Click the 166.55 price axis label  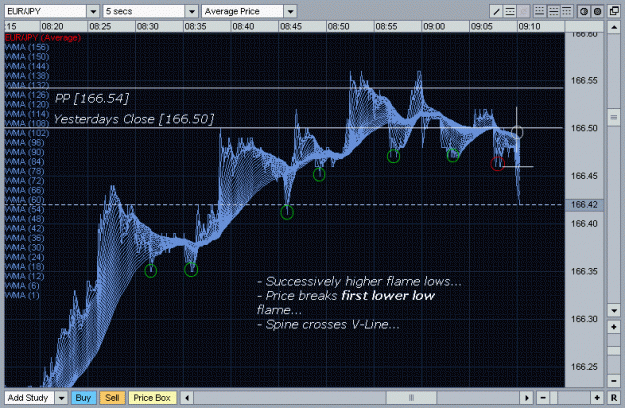[584, 80]
